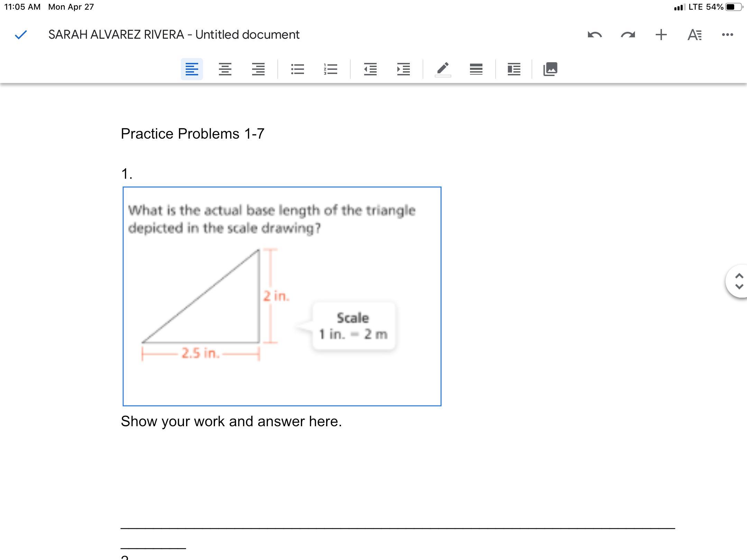Tap the document title SARAH ALVAREZ RIVERA

[174, 35]
